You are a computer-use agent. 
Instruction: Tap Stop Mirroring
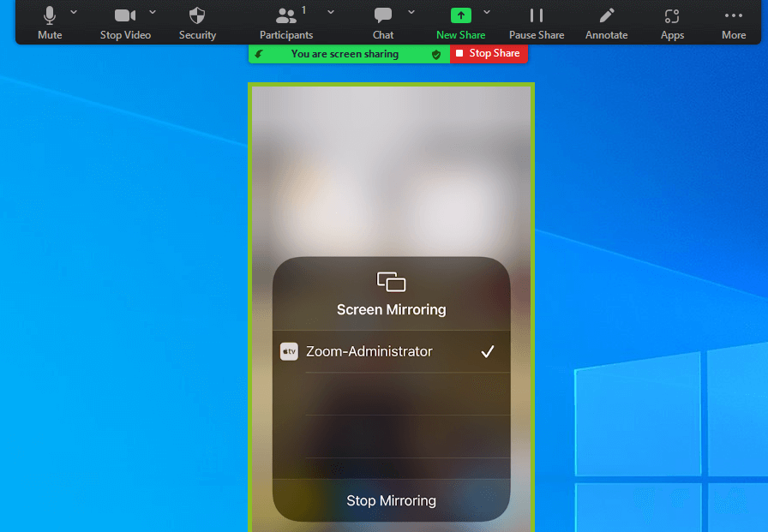[392, 500]
